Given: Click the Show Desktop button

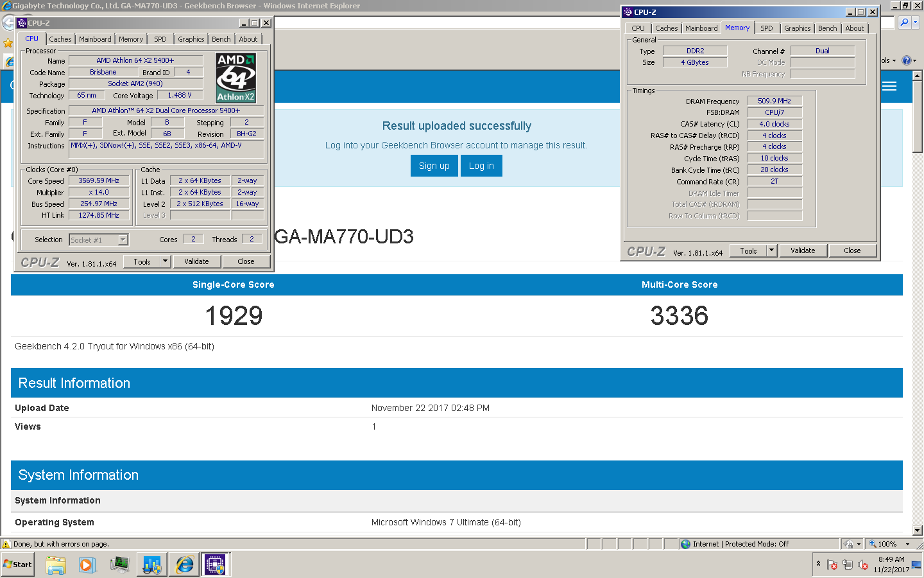Looking at the screenshot, I should point(918,565).
